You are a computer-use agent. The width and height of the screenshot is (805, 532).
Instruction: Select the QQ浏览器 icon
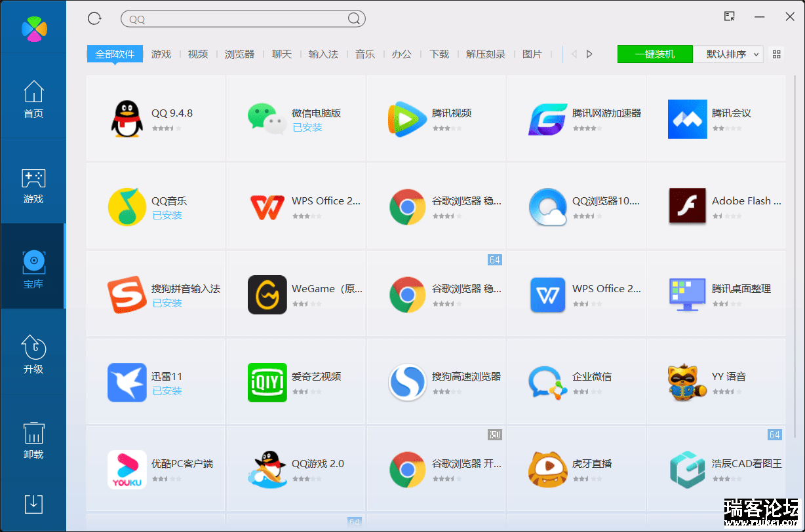click(x=548, y=206)
